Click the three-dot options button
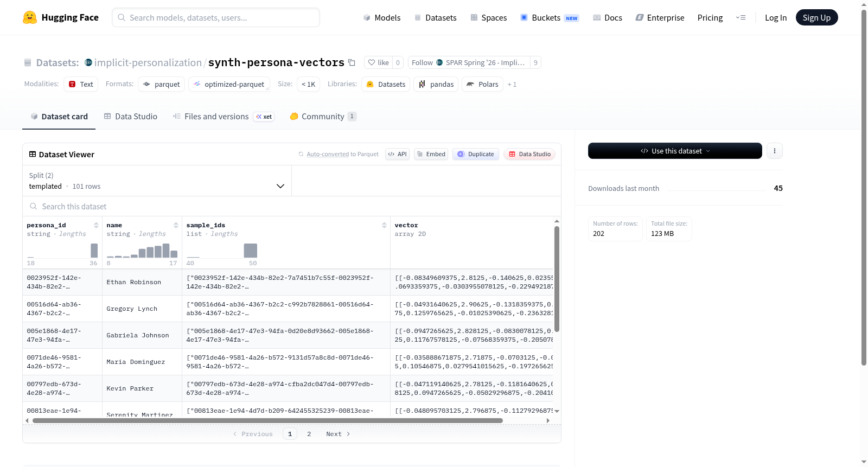The image size is (868, 467). (775, 151)
